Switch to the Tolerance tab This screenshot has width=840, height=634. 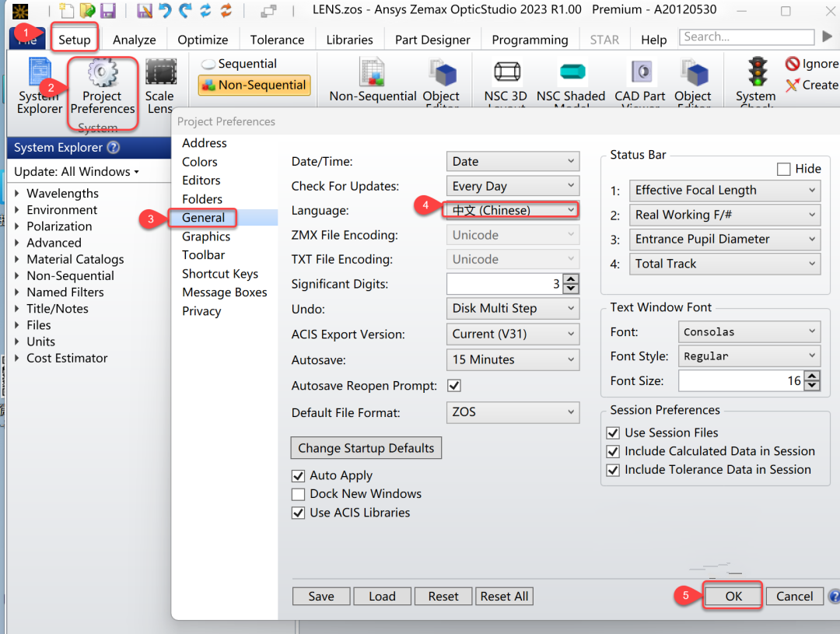[278, 40]
